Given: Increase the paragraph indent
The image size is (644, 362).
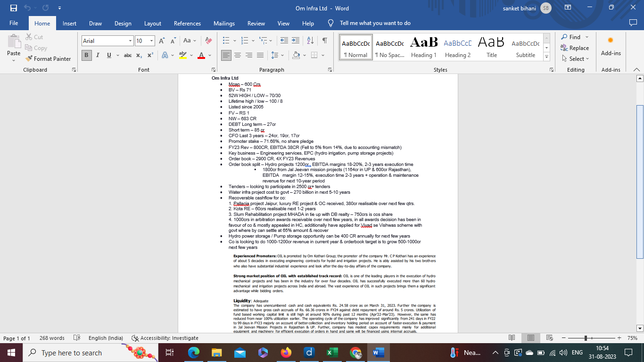Looking at the screenshot, I should (296, 41).
